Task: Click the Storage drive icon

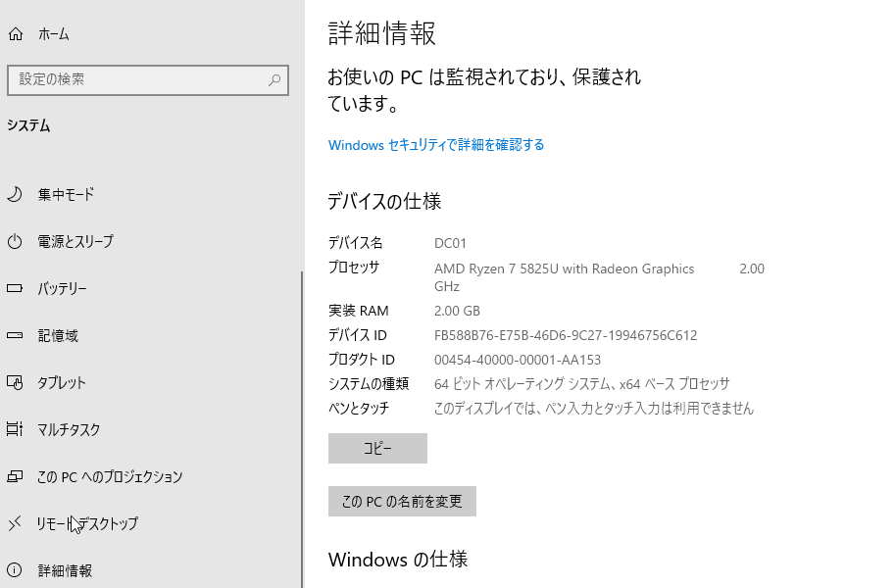Action: coord(15,336)
